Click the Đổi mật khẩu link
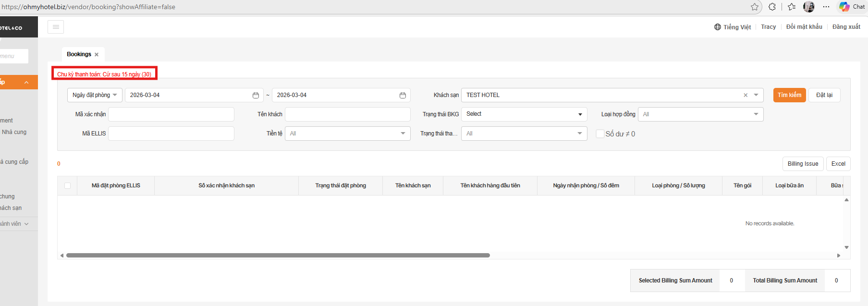Viewport: 868px width, 306px height. [x=804, y=27]
